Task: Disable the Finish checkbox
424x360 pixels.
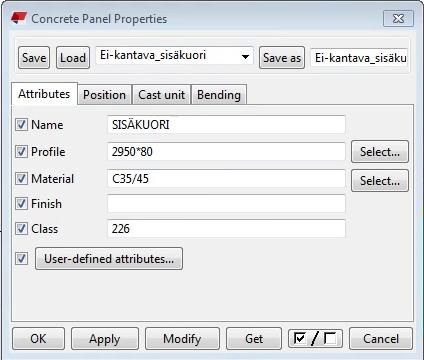Action: click(21, 203)
